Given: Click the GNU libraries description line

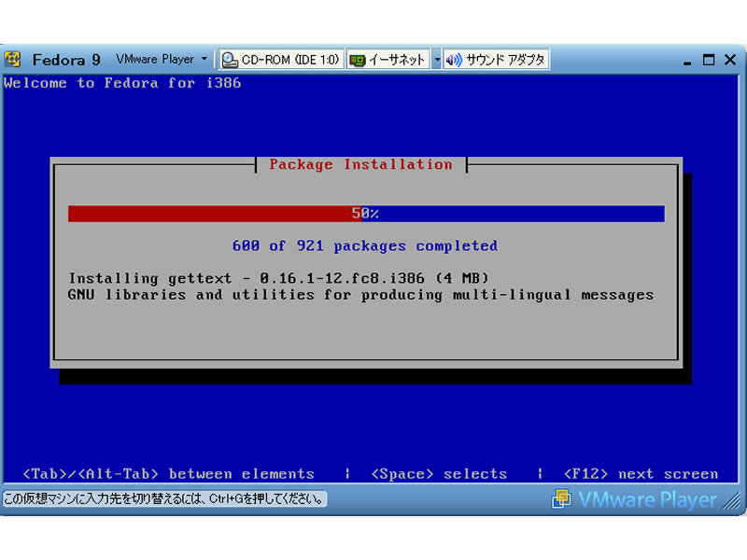Looking at the screenshot, I should tap(360, 295).
